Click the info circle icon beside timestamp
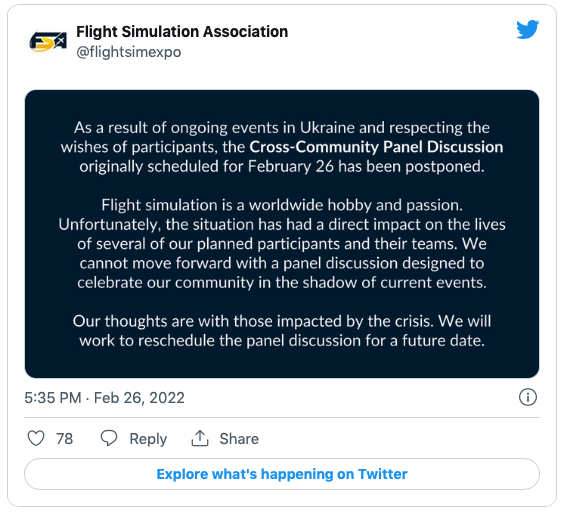 click(x=528, y=397)
